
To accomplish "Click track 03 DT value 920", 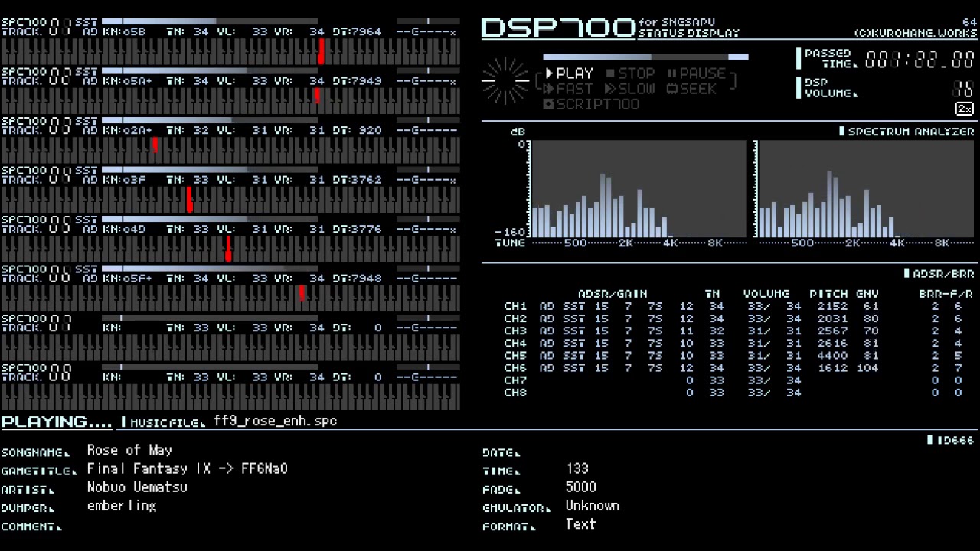I will pyautogui.click(x=370, y=131).
